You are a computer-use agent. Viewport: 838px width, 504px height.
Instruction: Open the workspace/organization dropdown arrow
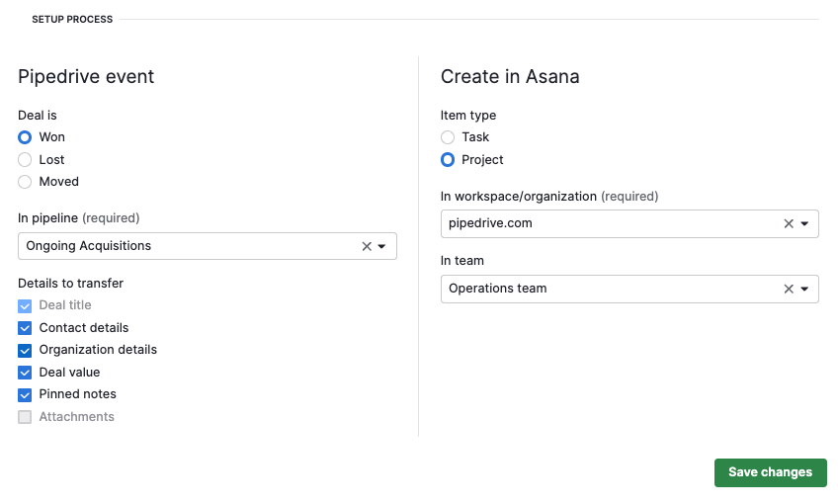(804, 224)
